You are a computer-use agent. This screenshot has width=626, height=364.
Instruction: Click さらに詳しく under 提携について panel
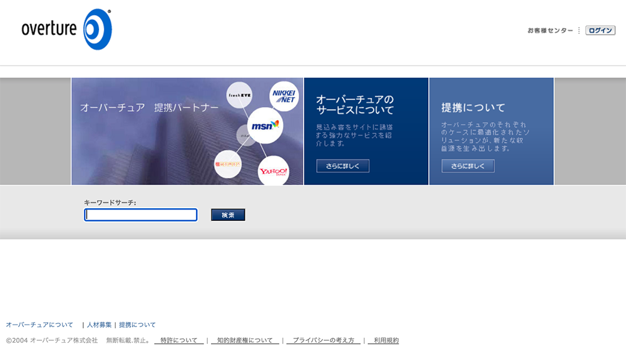tap(468, 166)
